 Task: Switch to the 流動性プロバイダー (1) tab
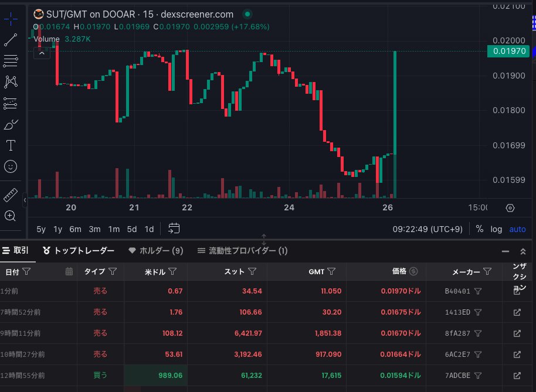click(x=243, y=251)
